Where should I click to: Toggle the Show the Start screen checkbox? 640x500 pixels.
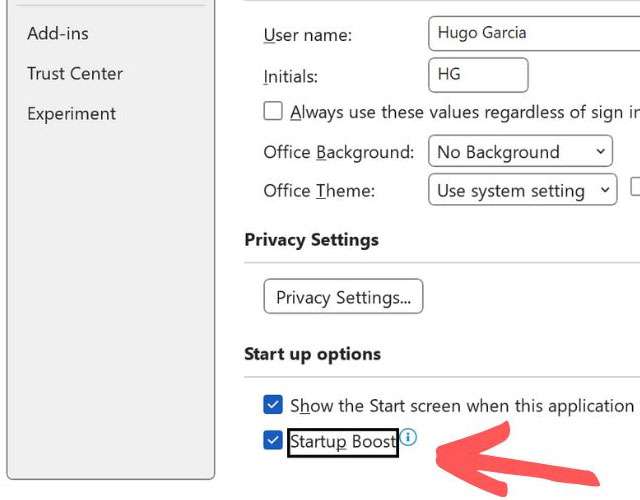click(273, 405)
